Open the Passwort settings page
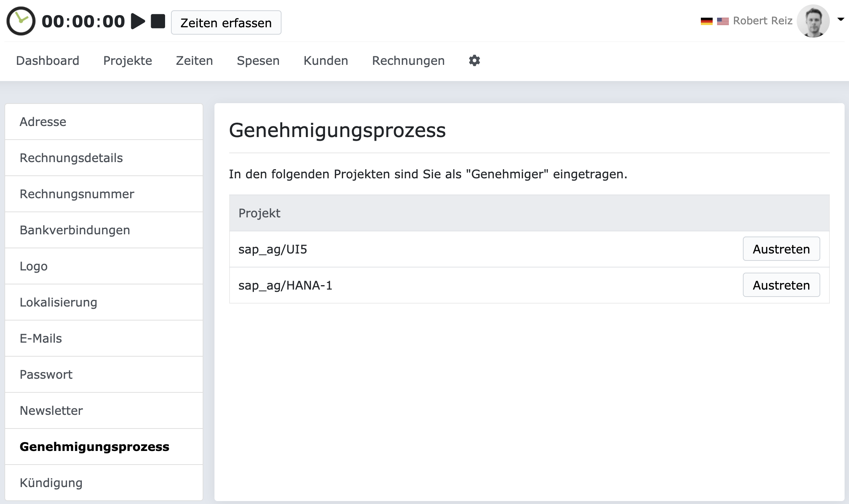 (46, 374)
